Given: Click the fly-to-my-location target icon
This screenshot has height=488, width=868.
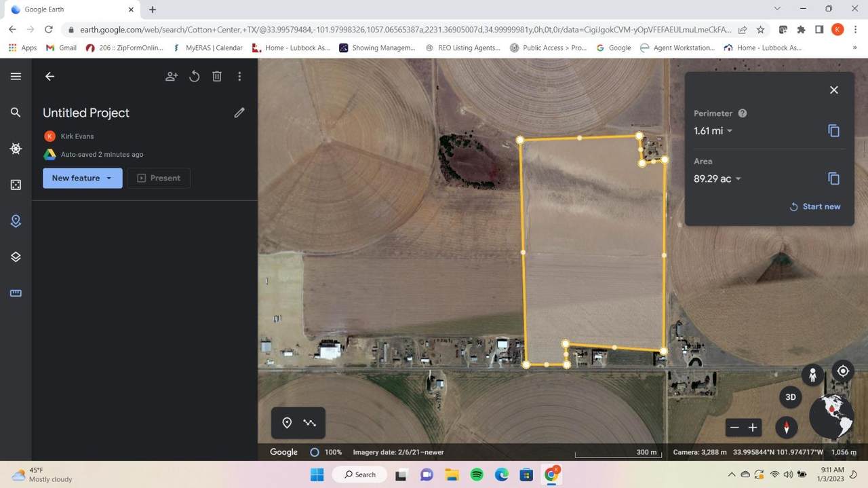Looking at the screenshot, I should [x=843, y=371].
